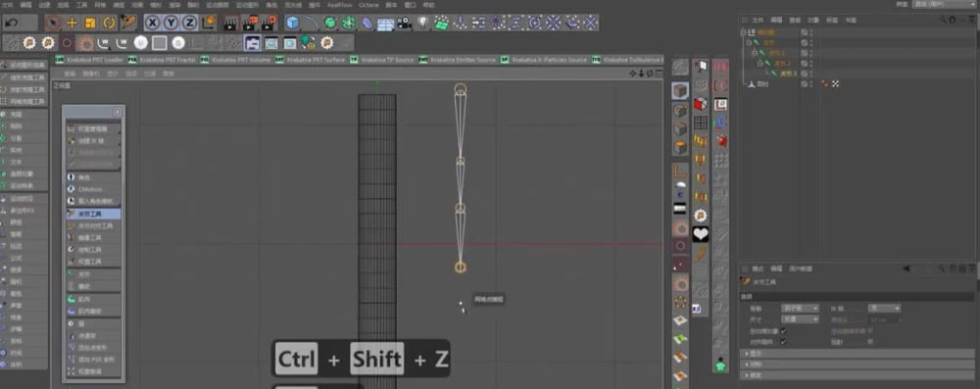Click Krakatoa PRT Loader button
Image resolution: width=980 pixels, height=389 pixels.
[x=90, y=60]
